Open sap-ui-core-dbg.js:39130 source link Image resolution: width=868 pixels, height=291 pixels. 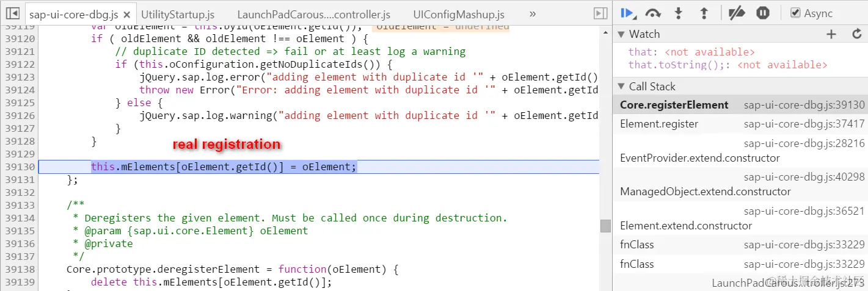coord(804,105)
